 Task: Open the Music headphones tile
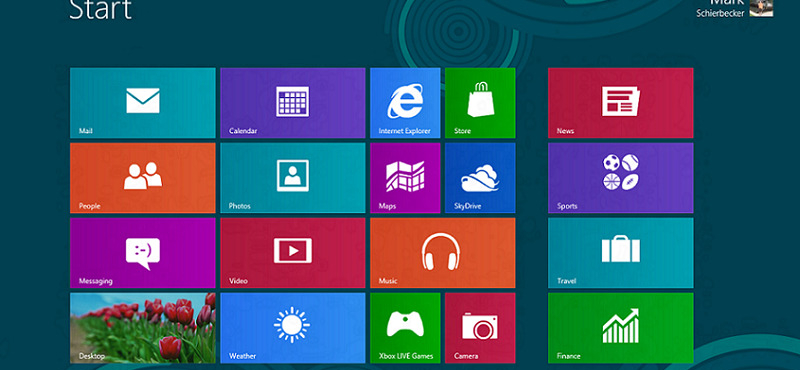tap(443, 253)
